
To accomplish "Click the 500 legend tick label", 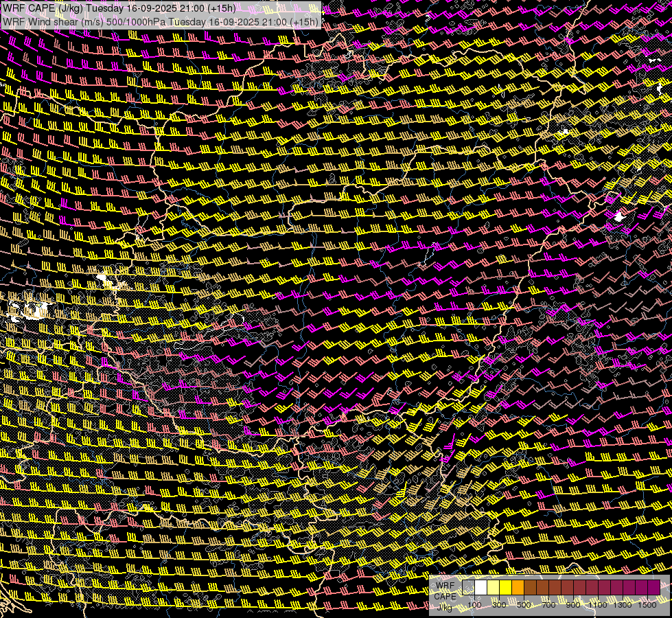I will coord(524,605).
